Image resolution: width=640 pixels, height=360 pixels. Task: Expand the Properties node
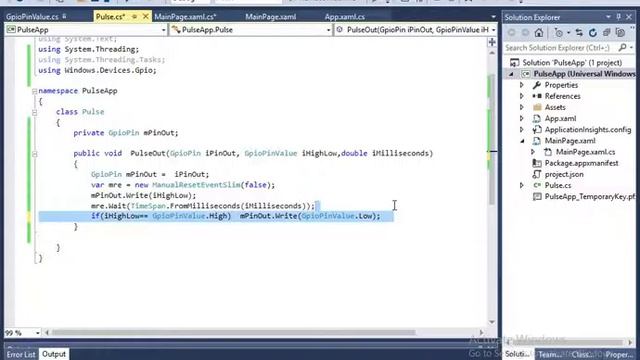522,85
